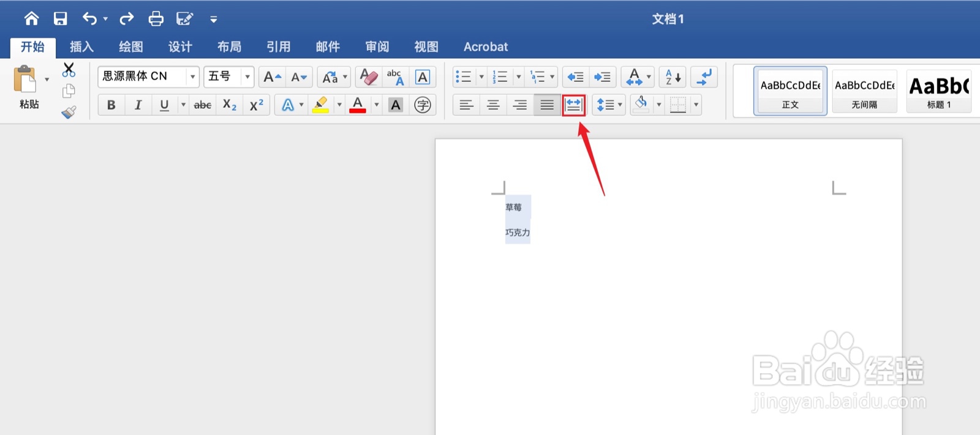Click the Home icon in title bar

pyautogui.click(x=31, y=19)
